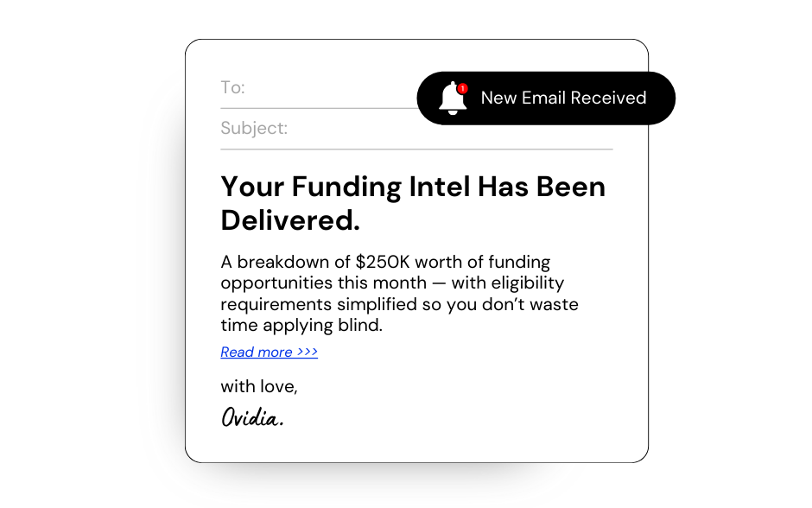
Task: Click the blank area below the signature
Action: (x=416, y=445)
